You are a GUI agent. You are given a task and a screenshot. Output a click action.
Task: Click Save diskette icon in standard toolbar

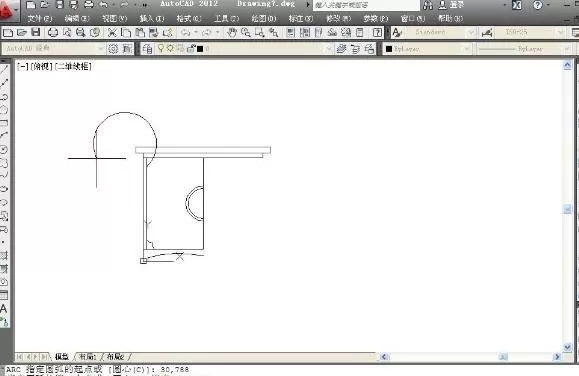35,33
